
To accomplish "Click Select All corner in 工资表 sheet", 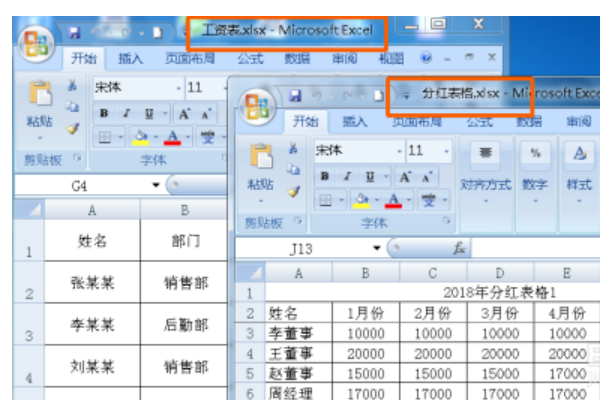I will click(29, 210).
